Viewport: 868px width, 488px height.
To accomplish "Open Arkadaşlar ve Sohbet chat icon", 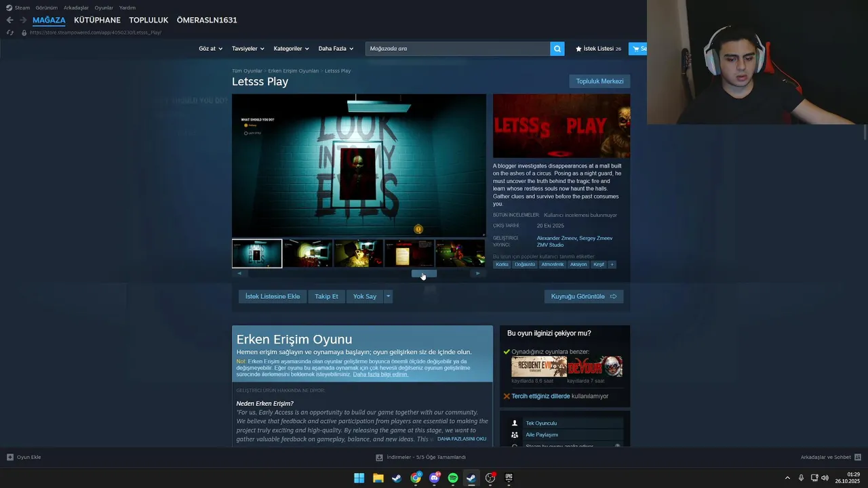I will (858, 457).
